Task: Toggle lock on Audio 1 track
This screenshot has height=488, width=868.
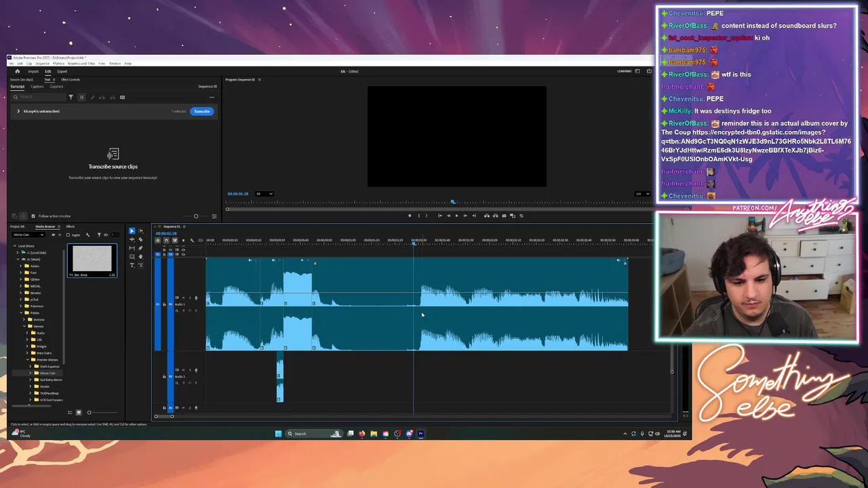Action: tap(164, 304)
